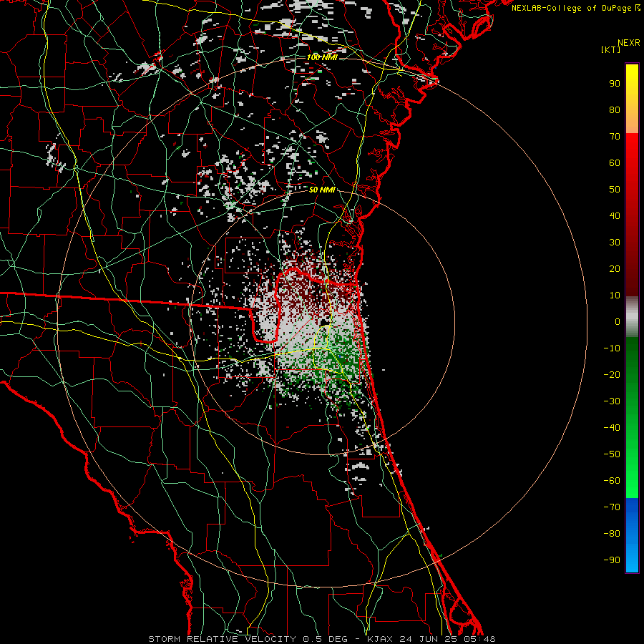Click the 30 value on the velocity scale

(x=615, y=243)
